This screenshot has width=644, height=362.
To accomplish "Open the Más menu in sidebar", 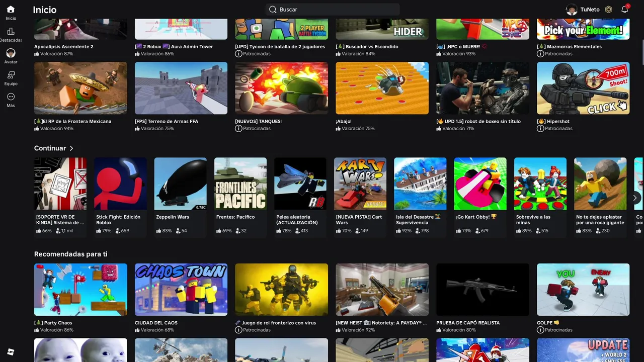I will [11, 100].
